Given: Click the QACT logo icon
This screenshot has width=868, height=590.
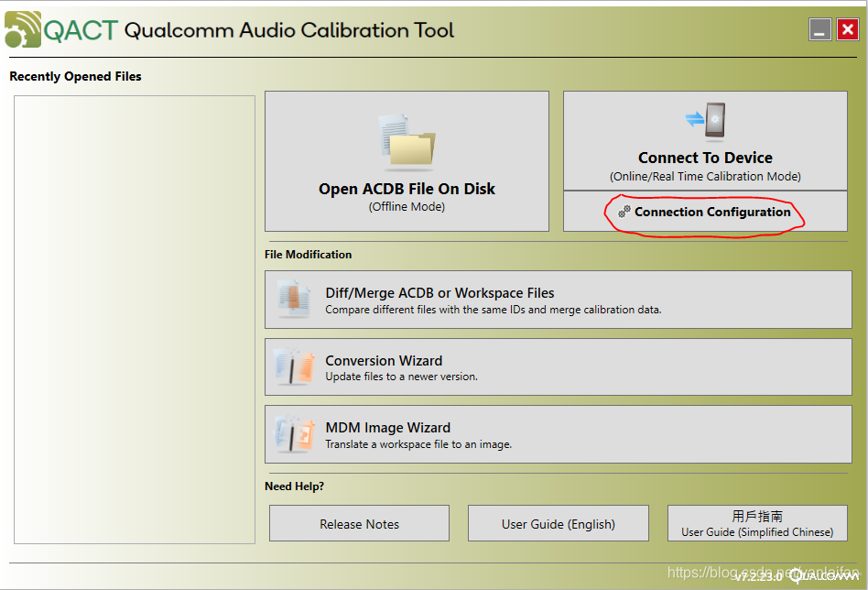Looking at the screenshot, I should pyautogui.click(x=23, y=29).
